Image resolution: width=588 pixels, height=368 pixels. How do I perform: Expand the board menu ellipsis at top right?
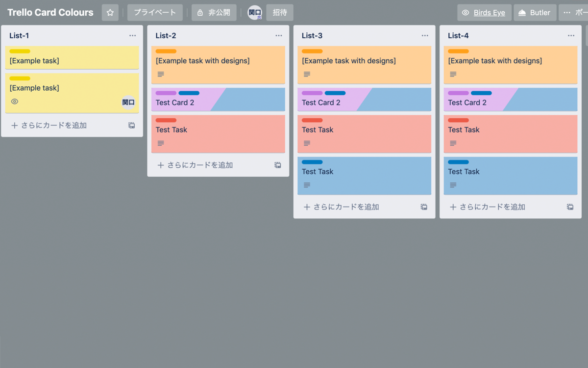[574, 13]
